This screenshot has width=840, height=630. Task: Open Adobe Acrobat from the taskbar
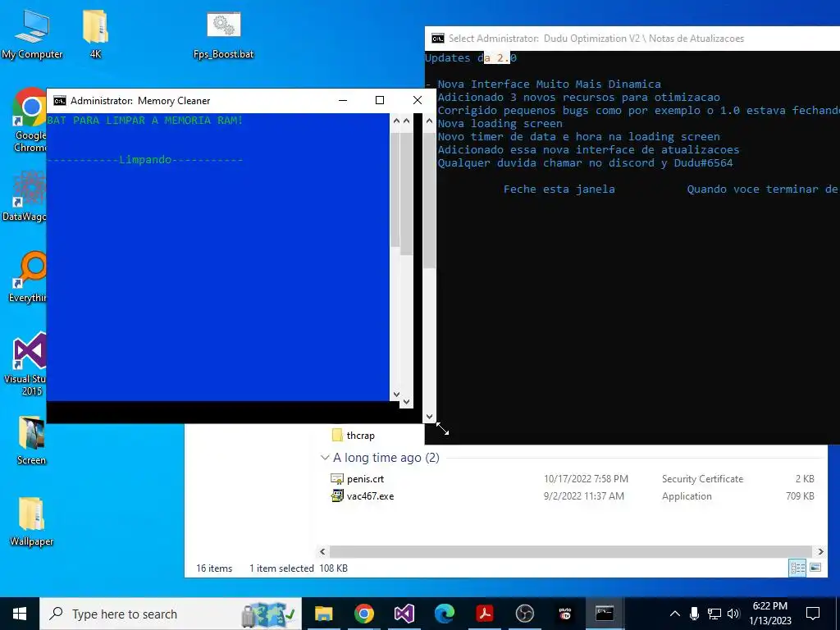(x=484, y=614)
